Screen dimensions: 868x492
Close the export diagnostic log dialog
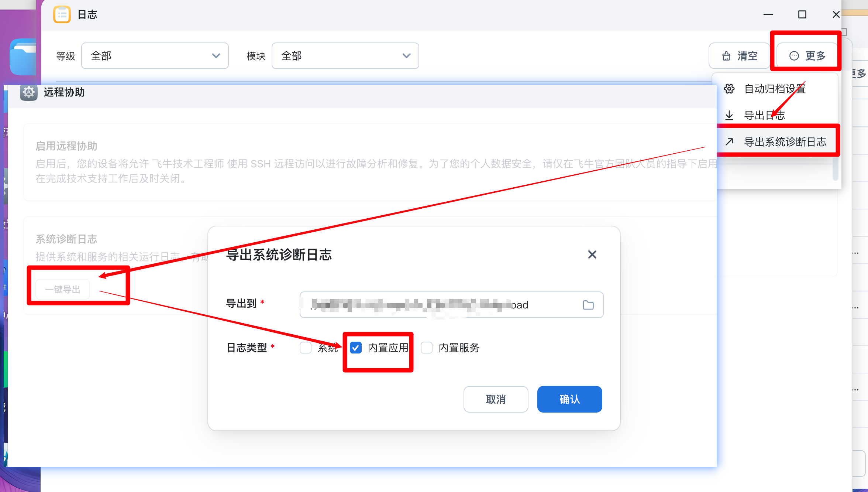pyautogui.click(x=592, y=254)
